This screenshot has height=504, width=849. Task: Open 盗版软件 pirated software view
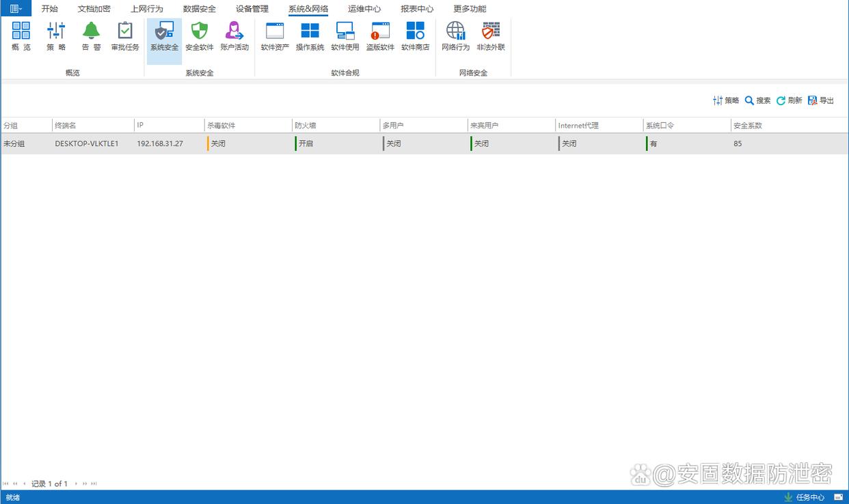(380, 36)
